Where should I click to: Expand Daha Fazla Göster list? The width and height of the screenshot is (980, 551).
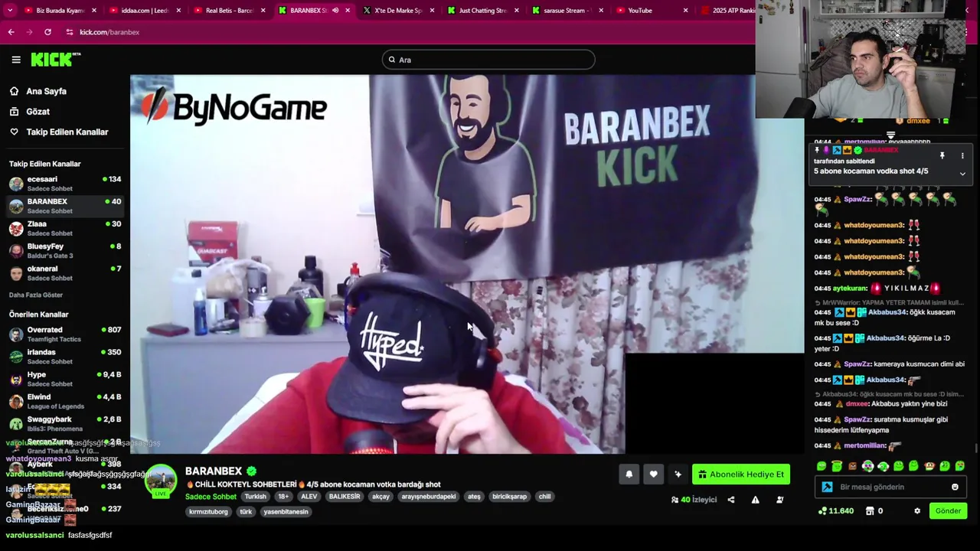(36, 295)
